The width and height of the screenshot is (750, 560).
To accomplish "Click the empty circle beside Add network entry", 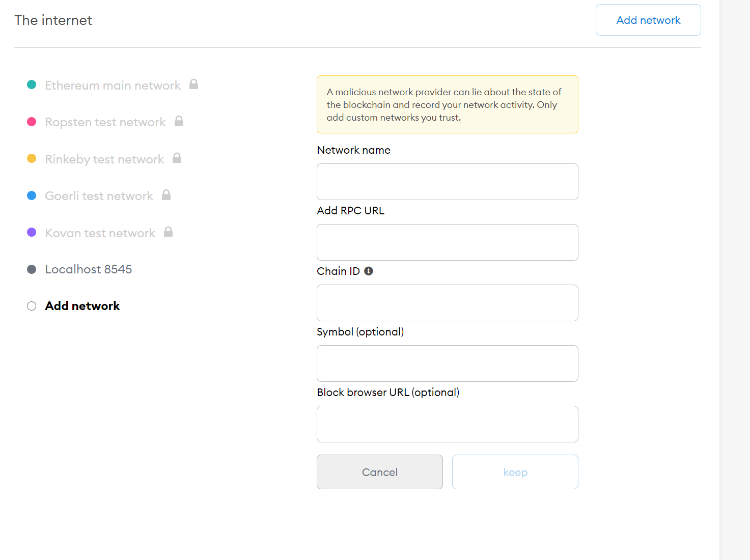I will tap(32, 306).
